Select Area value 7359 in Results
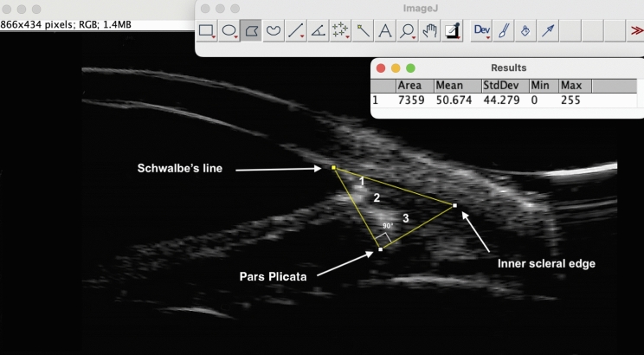The height and width of the screenshot is (355, 644). pyautogui.click(x=411, y=100)
